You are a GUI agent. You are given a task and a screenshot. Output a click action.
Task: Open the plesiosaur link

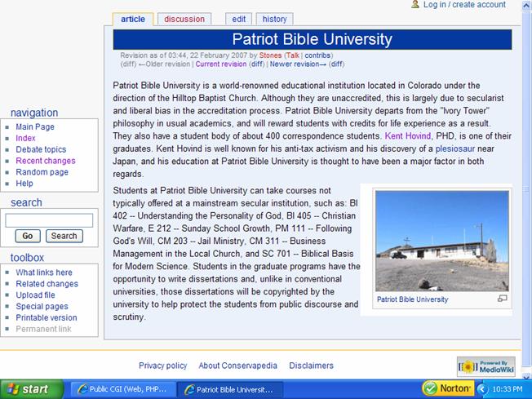[455, 149]
